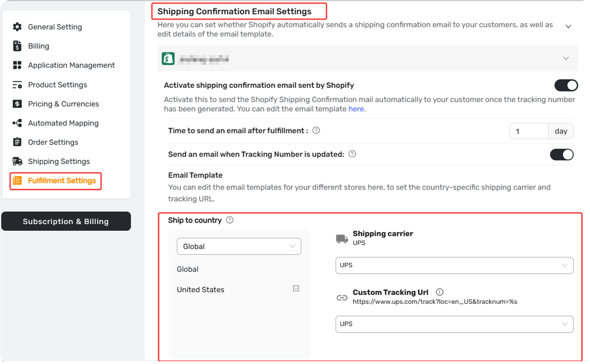Click the orange Fulfillment Settings icon
This screenshot has height=364, width=590.
17,180
